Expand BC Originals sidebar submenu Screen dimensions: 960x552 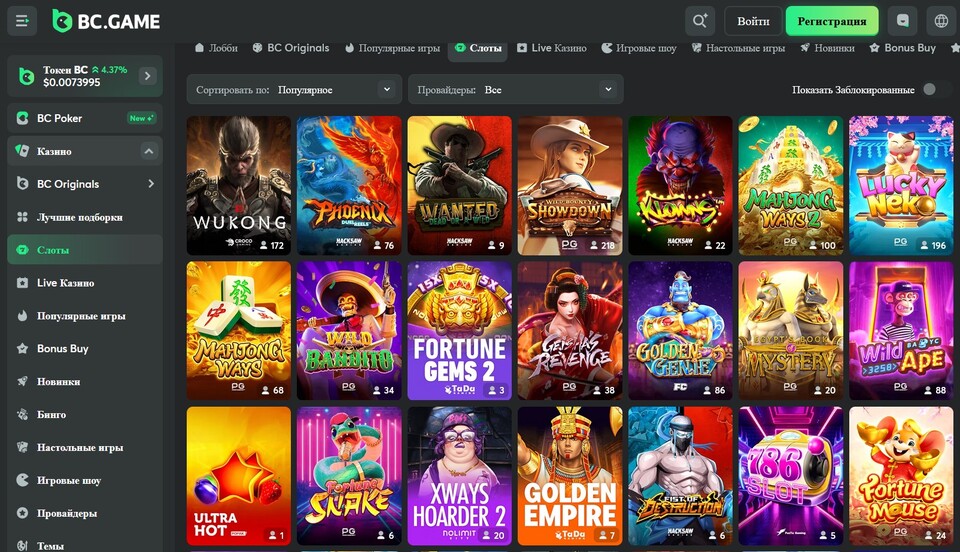150,184
